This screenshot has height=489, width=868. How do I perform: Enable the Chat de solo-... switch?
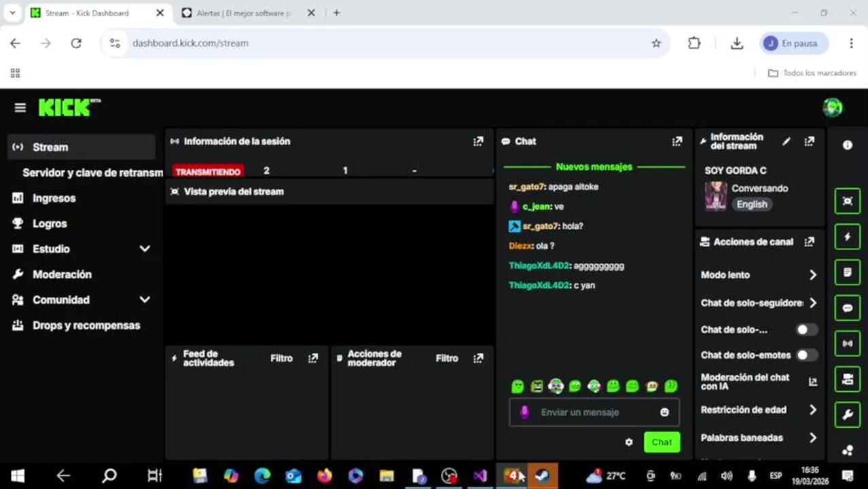tap(806, 329)
